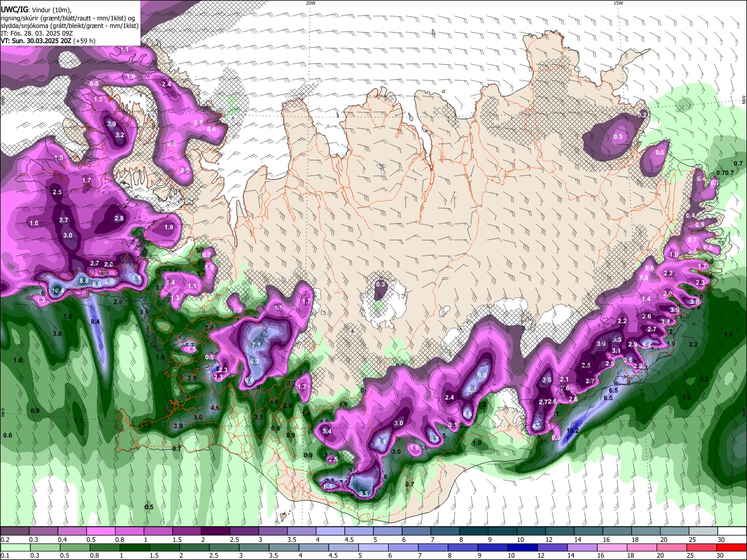Click the '8.4' precipitation value
The width and height of the screenshot is (747, 560).
(x=95, y=321)
